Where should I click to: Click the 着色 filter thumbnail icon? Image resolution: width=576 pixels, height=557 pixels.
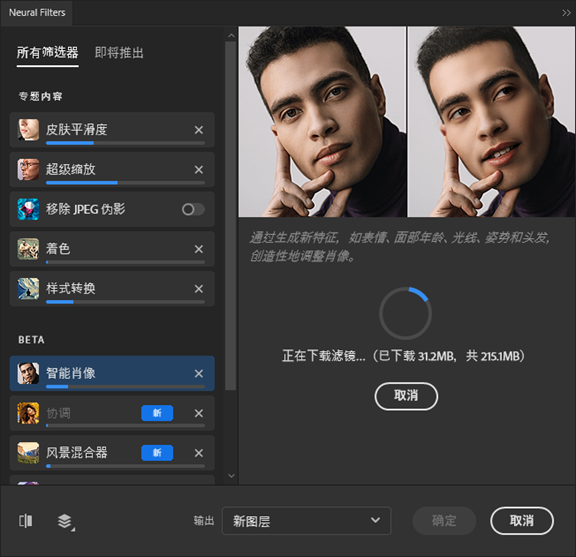coord(28,249)
